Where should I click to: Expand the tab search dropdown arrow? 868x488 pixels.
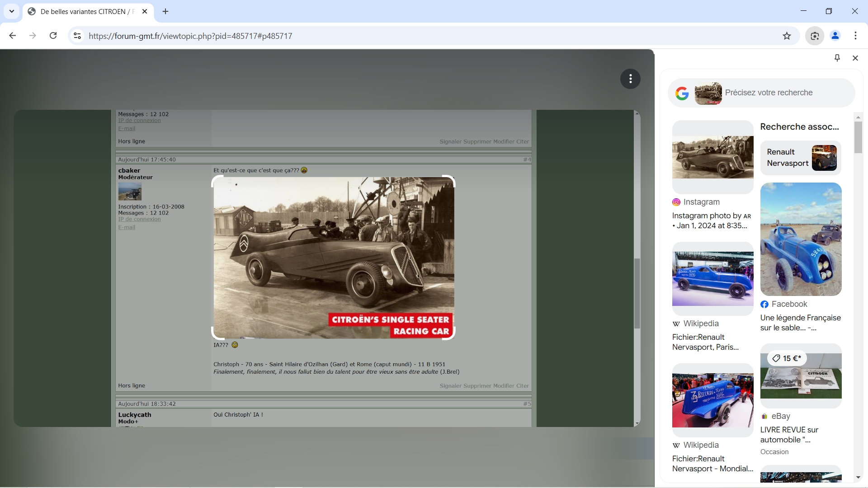12,11
